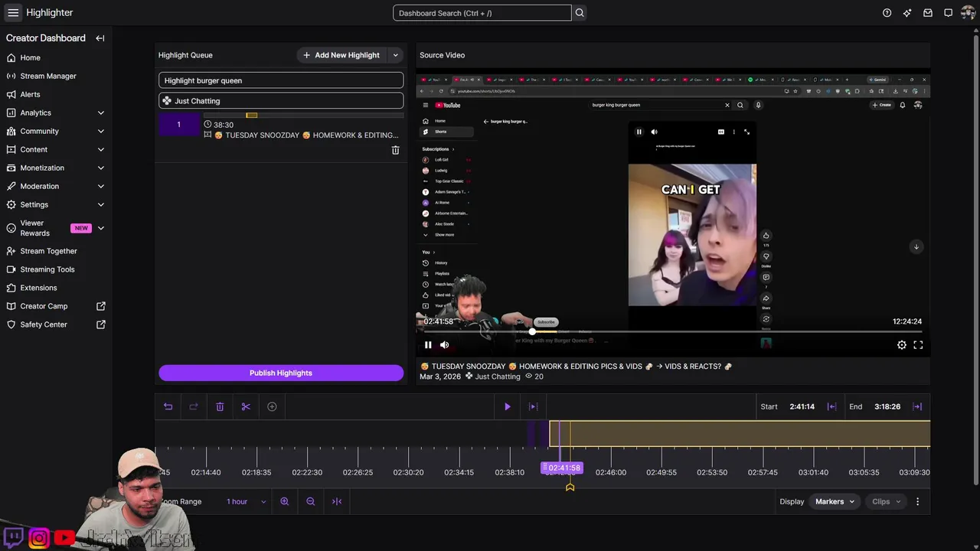Zoom out of the timeline

(x=311, y=502)
